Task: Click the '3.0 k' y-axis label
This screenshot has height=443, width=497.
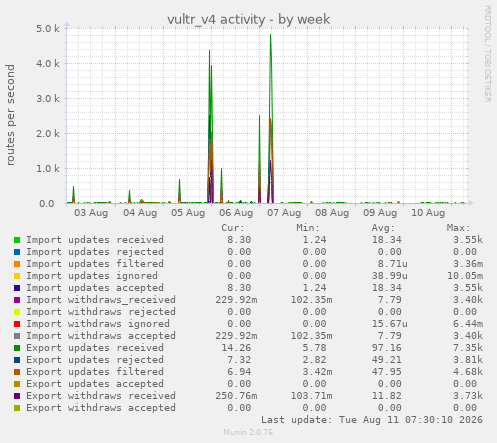Action: [x=48, y=98]
